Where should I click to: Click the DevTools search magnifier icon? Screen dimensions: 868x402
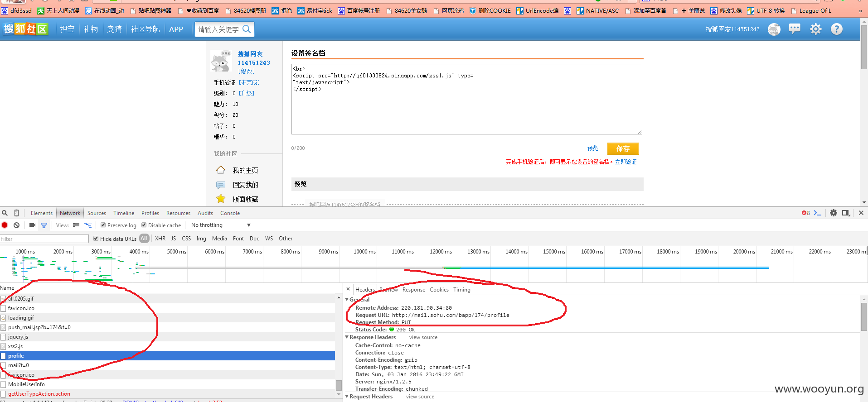tap(5, 213)
